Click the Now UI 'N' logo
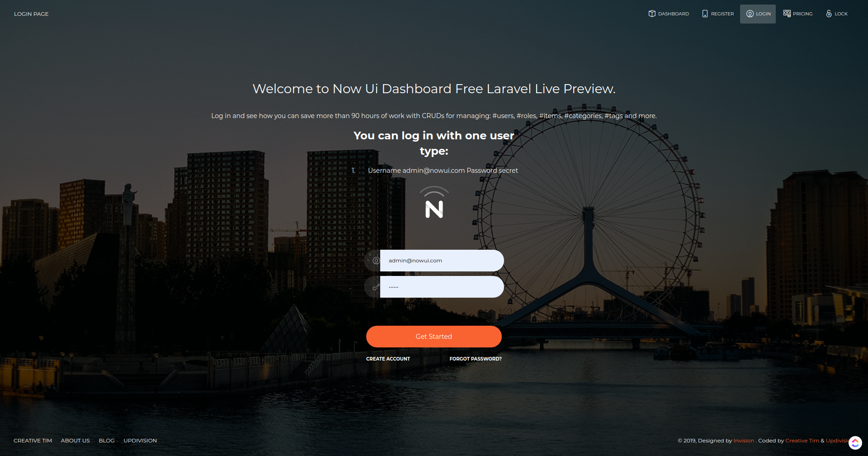This screenshot has height=456, width=868. click(x=434, y=203)
